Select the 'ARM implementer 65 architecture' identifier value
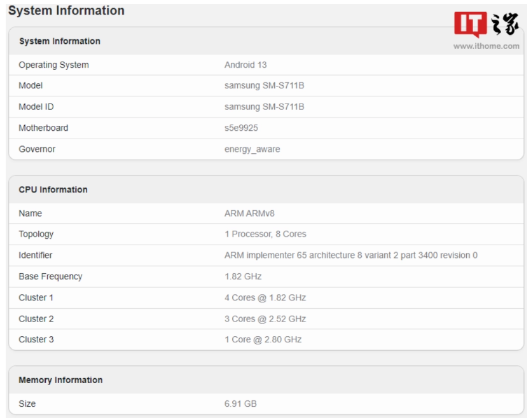The width and height of the screenshot is (531, 420). pyautogui.click(x=351, y=255)
